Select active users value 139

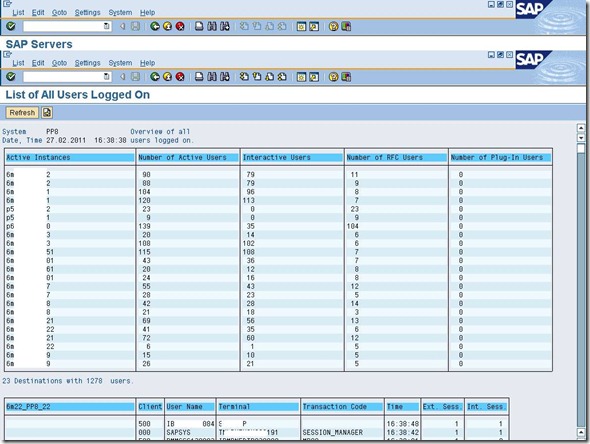144,226
